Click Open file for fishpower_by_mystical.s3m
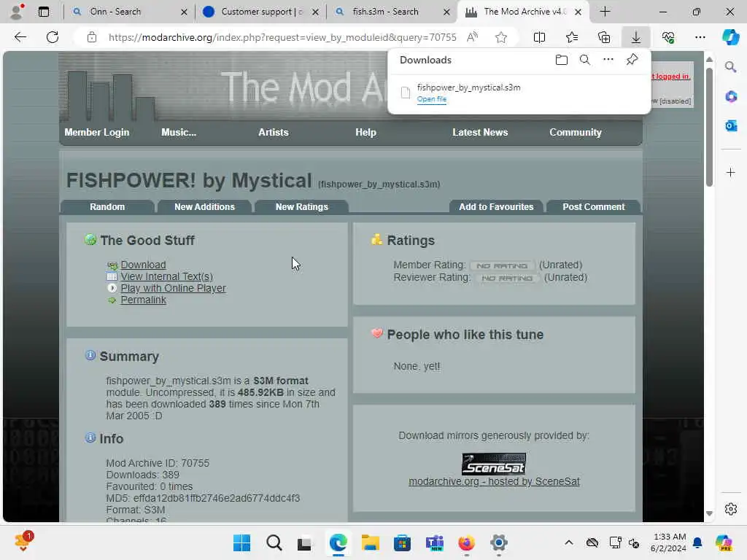Screen dimensions: 747x560 432,99
